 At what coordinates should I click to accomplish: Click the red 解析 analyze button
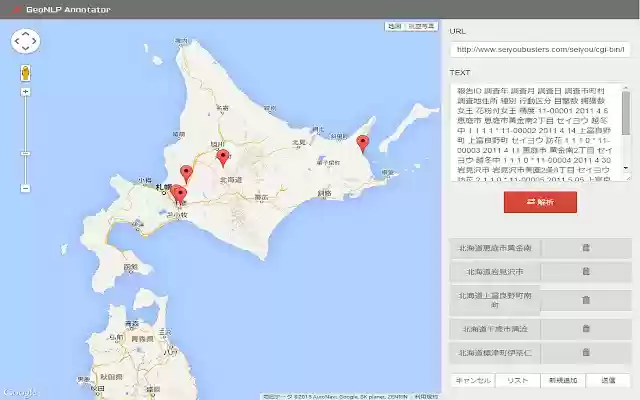click(x=540, y=202)
